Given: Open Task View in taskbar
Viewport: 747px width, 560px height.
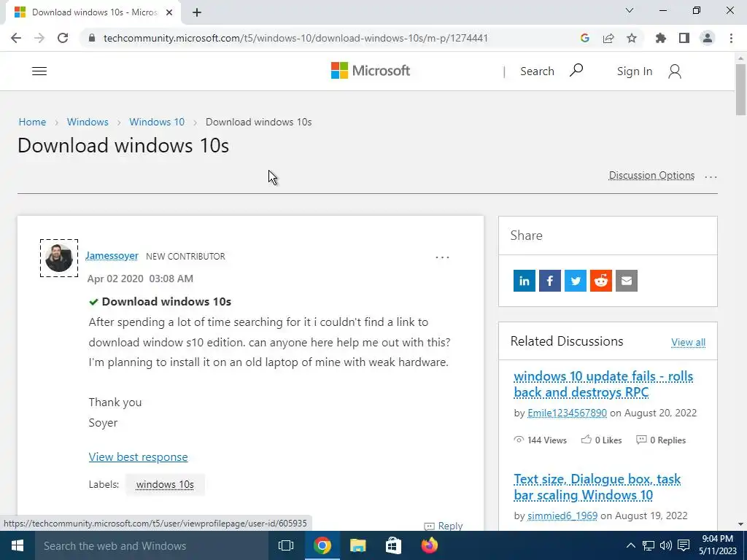Looking at the screenshot, I should click(286, 545).
